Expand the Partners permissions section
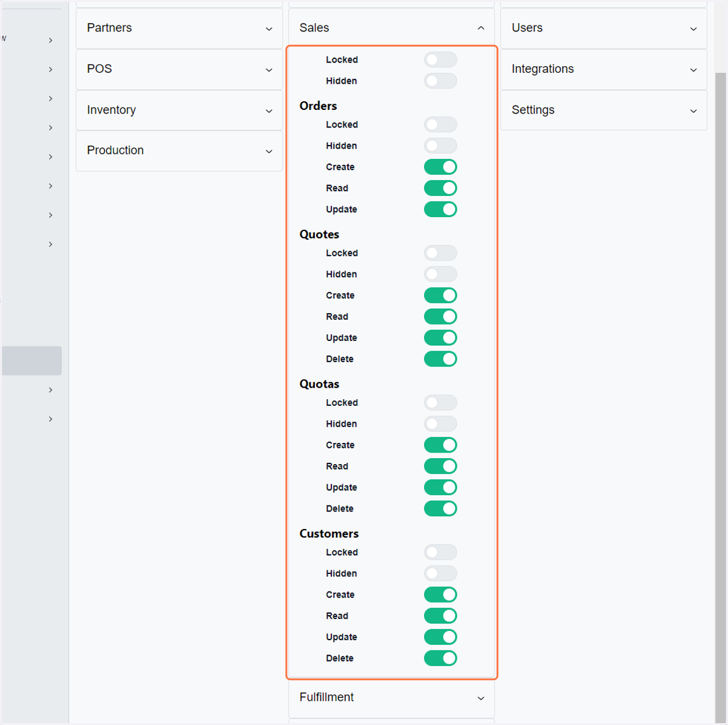The height and width of the screenshot is (725, 728). pos(179,28)
